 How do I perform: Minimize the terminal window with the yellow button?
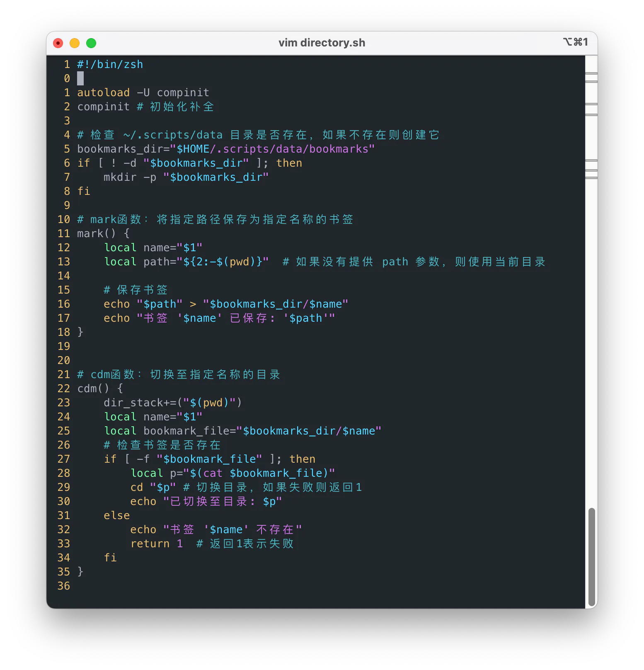click(x=75, y=43)
